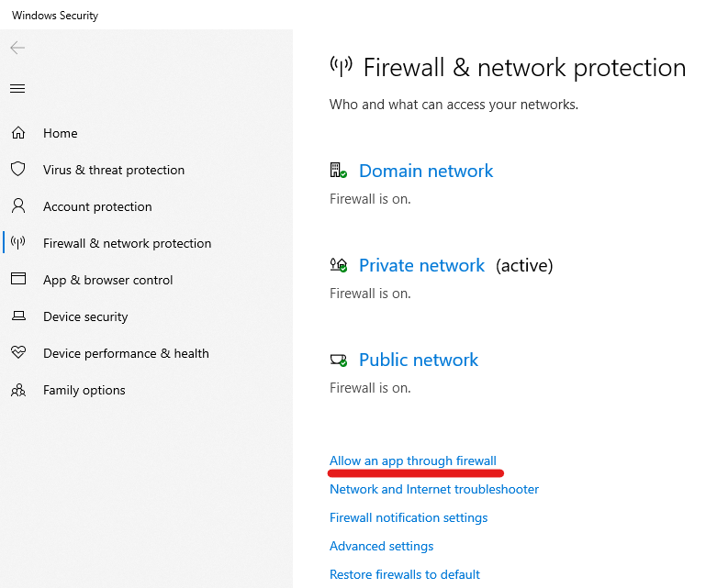Go to Family options in sidebar

point(84,390)
